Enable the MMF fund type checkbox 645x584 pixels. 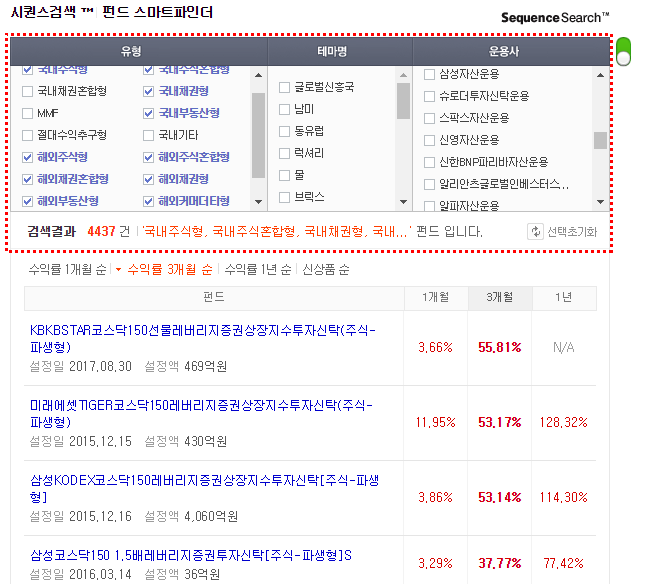pyautogui.click(x=28, y=113)
